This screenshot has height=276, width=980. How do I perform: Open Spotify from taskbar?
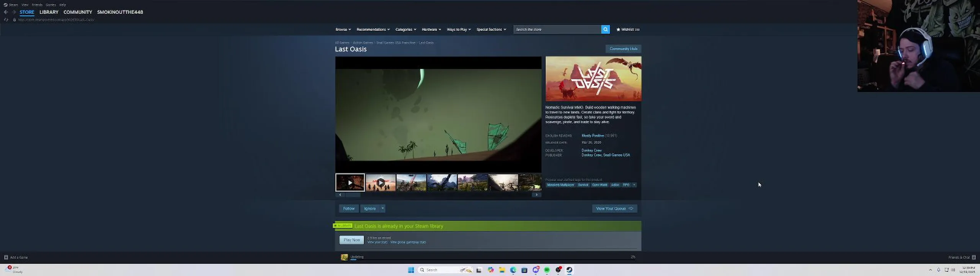[x=547, y=270]
